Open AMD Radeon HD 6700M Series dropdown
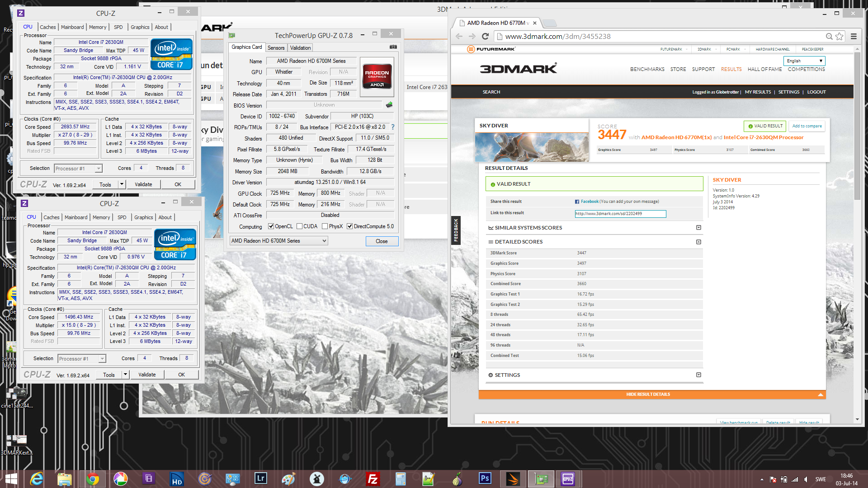Viewport: 868px width, 488px height. coord(279,241)
